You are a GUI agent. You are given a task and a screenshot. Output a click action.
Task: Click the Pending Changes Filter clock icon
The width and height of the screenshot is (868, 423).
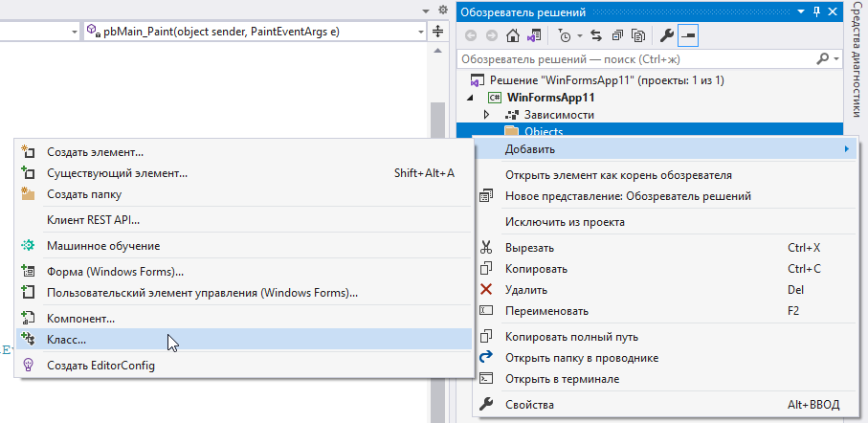pyautogui.click(x=564, y=35)
